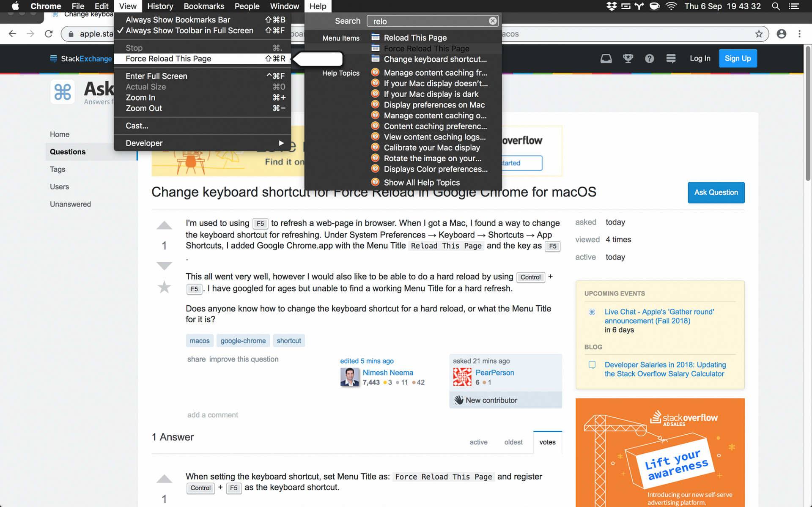Click the upvote arrow on the answer
The width and height of the screenshot is (812, 507).
click(x=164, y=480)
